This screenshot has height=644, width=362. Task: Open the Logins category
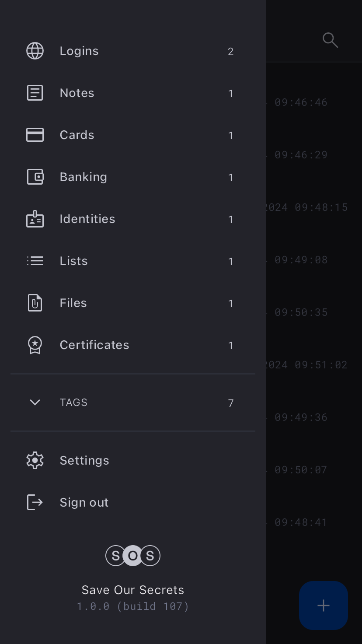(x=79, y=51)
